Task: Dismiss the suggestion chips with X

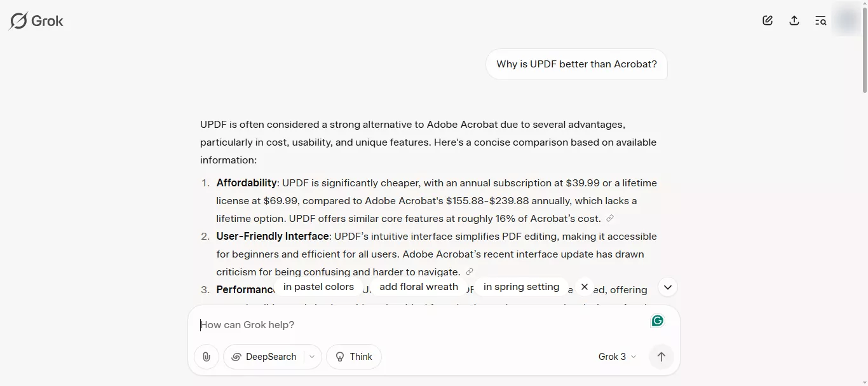Action: point(585,287)
